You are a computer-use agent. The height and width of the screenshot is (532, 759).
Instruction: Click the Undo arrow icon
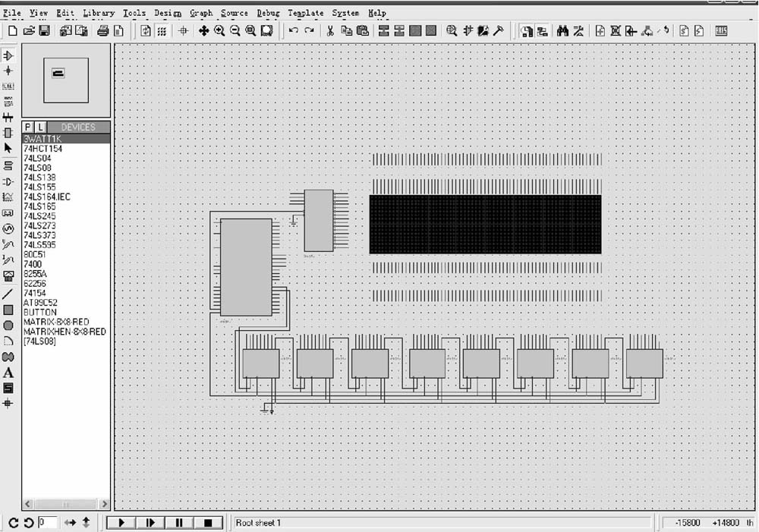click(x=293, y=31)
